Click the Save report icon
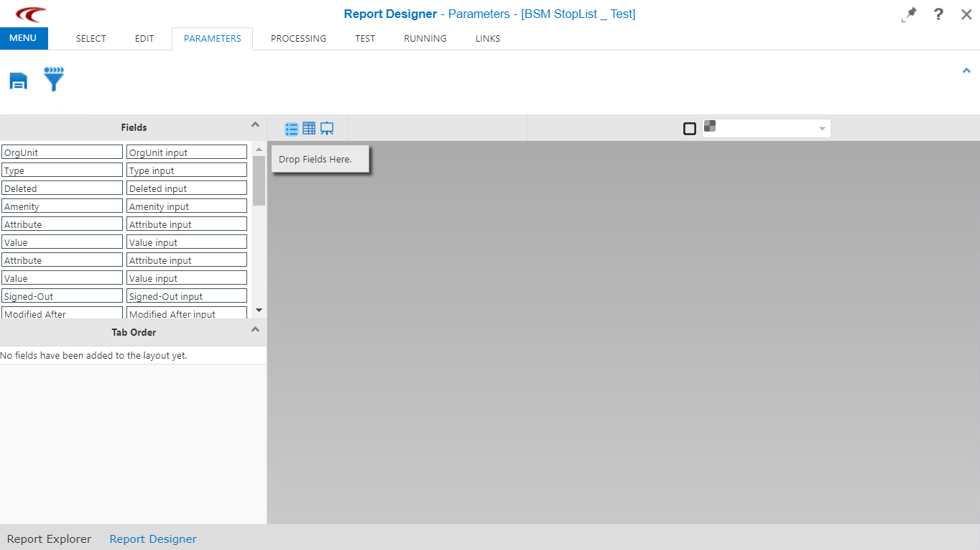Image resolution: width=980 pixels, height=550 pixels. (18, 81)
